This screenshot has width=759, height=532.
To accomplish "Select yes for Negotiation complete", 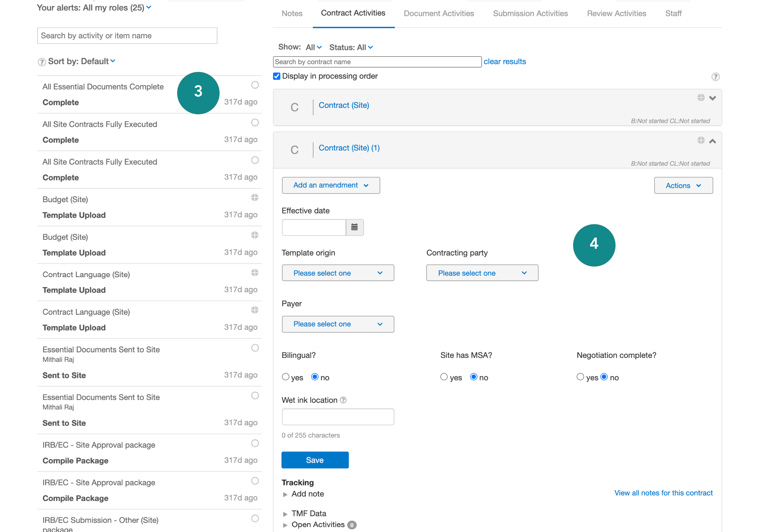I will (580, 377).
